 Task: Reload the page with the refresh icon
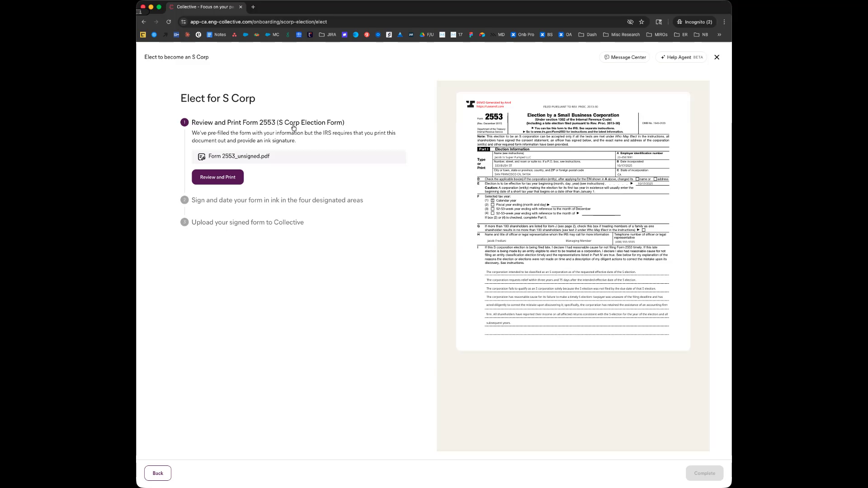click(169, 22)
